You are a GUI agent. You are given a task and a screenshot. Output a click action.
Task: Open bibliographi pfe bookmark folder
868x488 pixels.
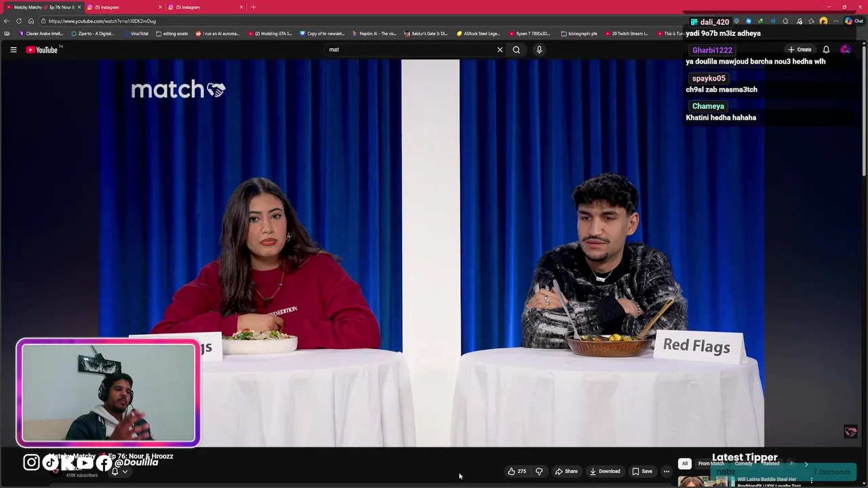[x=579, y=33]
